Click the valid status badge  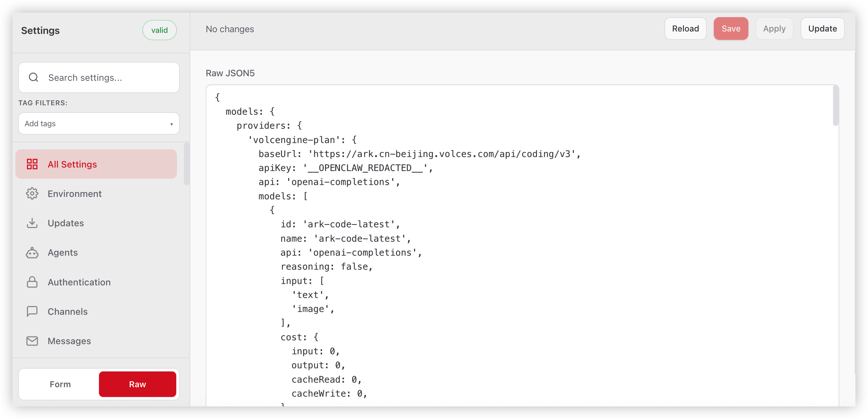point(159,30)
